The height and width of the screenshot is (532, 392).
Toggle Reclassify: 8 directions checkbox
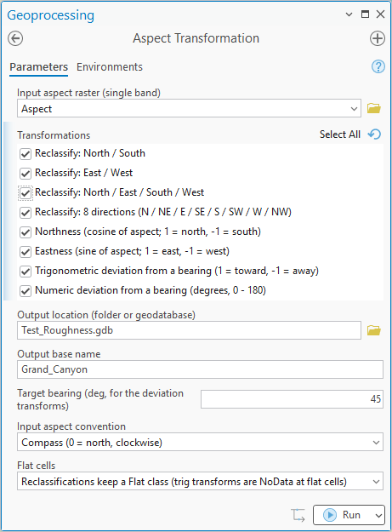(26, 213)
